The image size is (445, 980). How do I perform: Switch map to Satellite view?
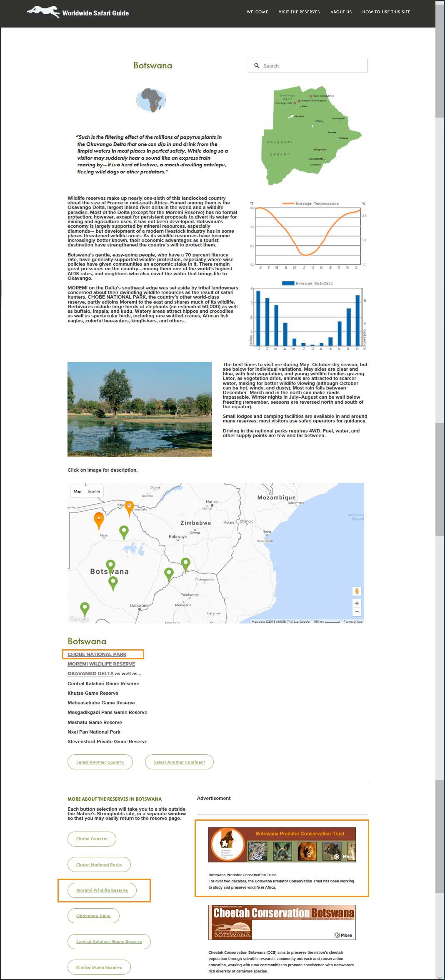[x=94, y=491]
